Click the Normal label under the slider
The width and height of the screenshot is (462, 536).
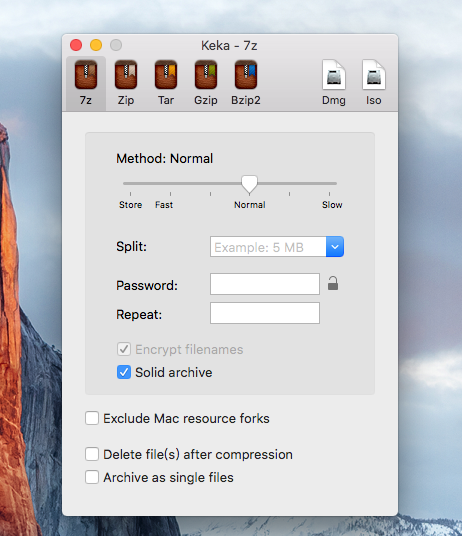250,205
